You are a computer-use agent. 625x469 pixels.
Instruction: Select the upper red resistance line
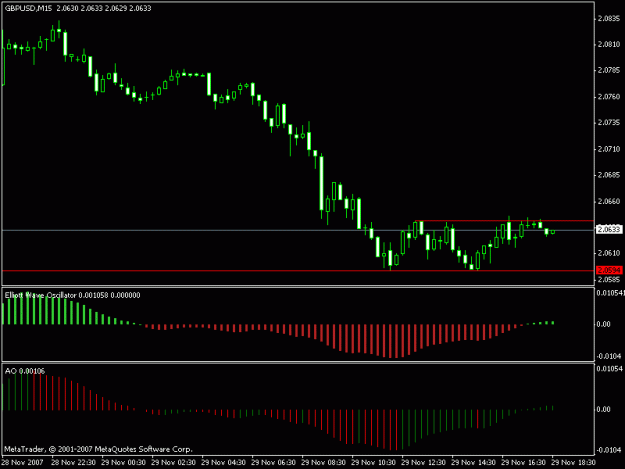(x=504, y=220)
